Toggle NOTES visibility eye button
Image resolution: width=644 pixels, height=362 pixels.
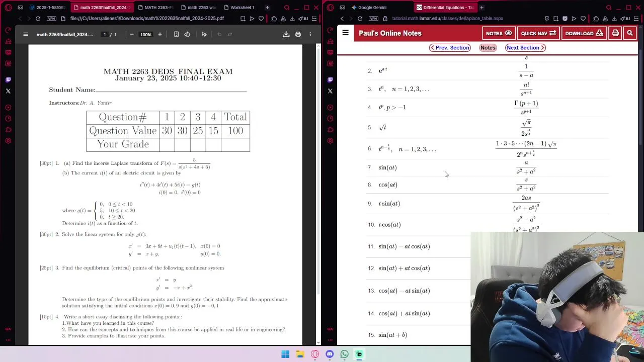(499, 33)
